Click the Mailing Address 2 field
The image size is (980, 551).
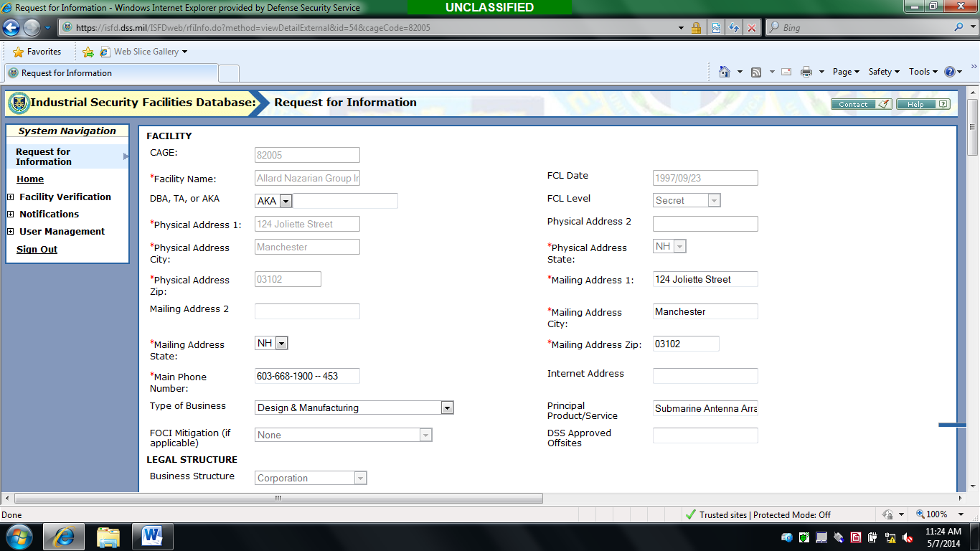click(x=307, y=311)
